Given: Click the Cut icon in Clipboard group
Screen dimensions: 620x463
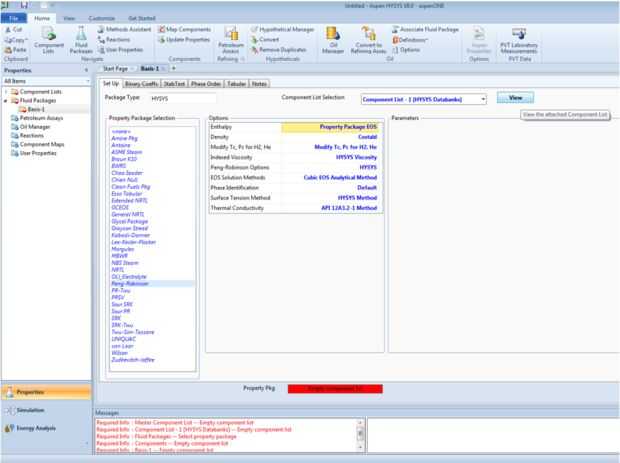Looking at the screenshot, I should tap(8, 30).
